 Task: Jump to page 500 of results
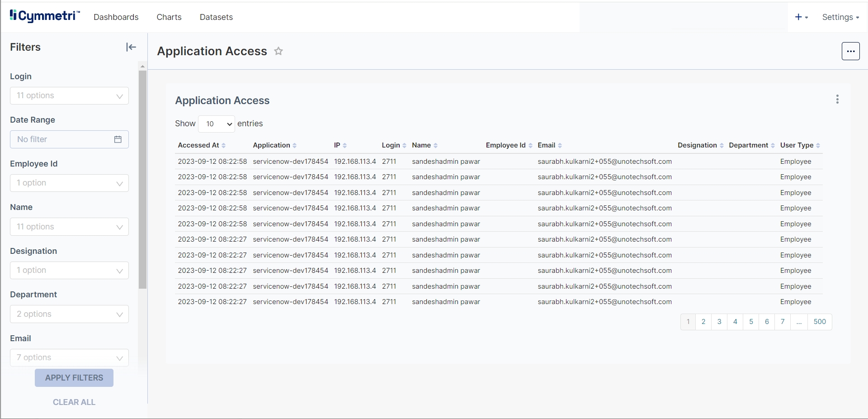[819, 322]
